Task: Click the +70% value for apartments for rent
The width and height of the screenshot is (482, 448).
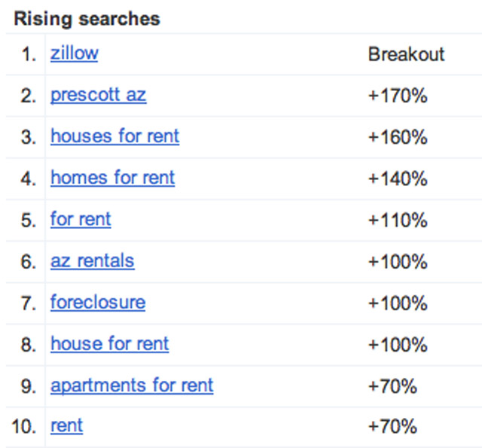Action: click(392, 386)
